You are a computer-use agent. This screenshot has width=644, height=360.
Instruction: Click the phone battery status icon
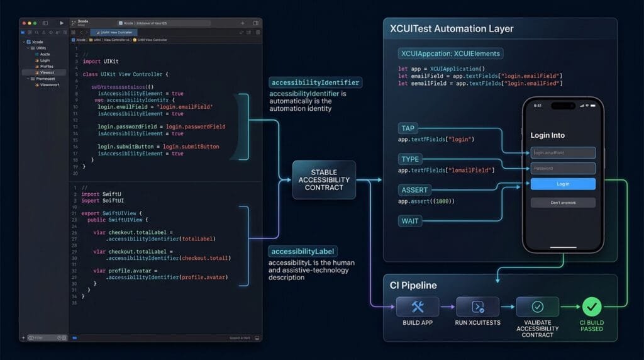click(x=592, y=106)
